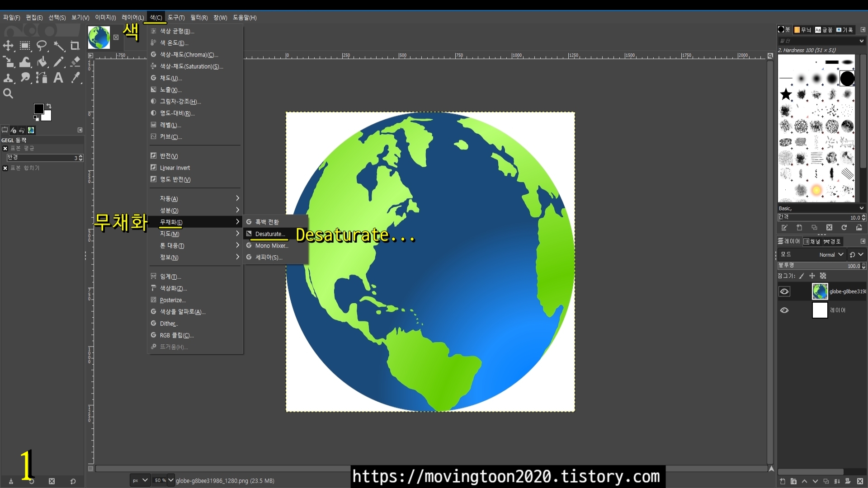This screenshot has height=488, width=868.
Task: Open the 필터(R) menu
Action: click(199, 18)
